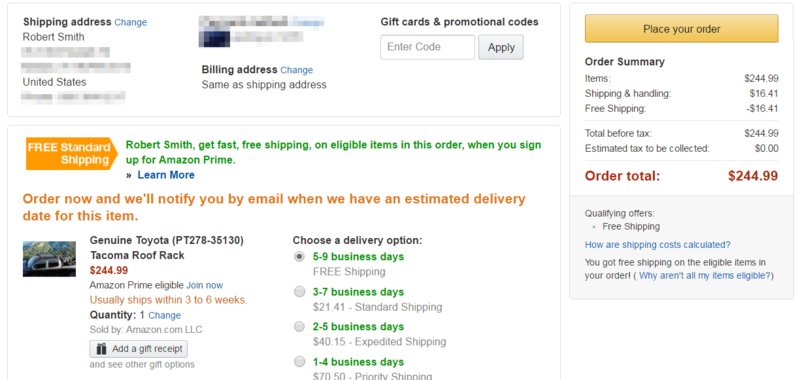Open the see other gift options text
This screenshot has height=380, width=798.
[142, 364]
